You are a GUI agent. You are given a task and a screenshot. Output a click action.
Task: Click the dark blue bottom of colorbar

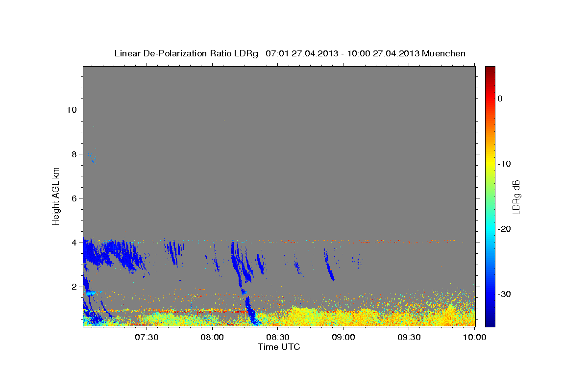click(490, 322)
